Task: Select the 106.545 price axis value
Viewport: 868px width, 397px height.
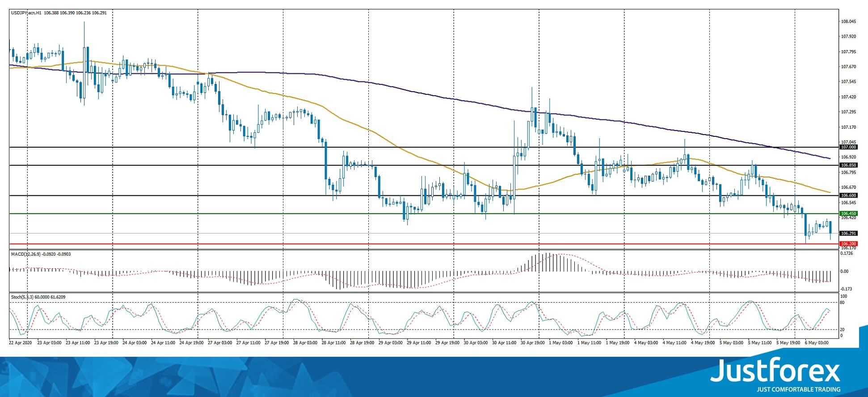Action: pyautogui.click(x=848, y=203)
